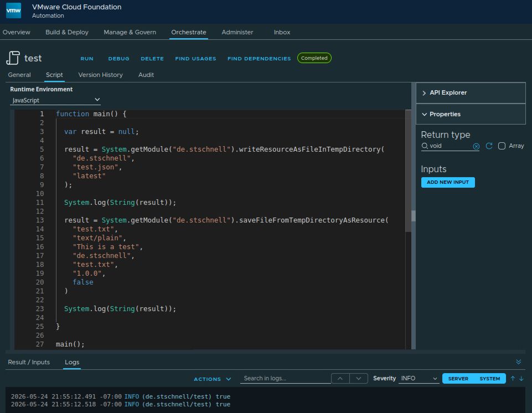The image size is (532, 413).
Task: Switch to the Audit tab
Action: [146, 75]
